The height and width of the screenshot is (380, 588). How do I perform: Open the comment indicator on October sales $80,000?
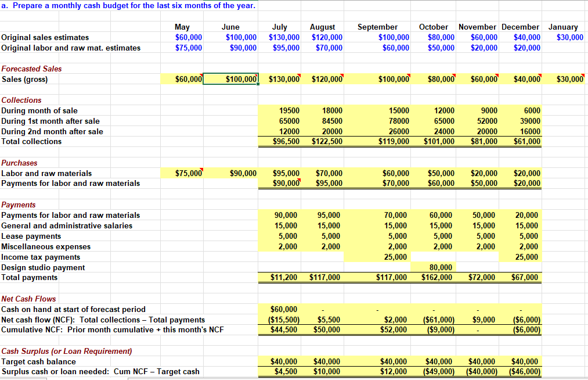click(455, 76)
